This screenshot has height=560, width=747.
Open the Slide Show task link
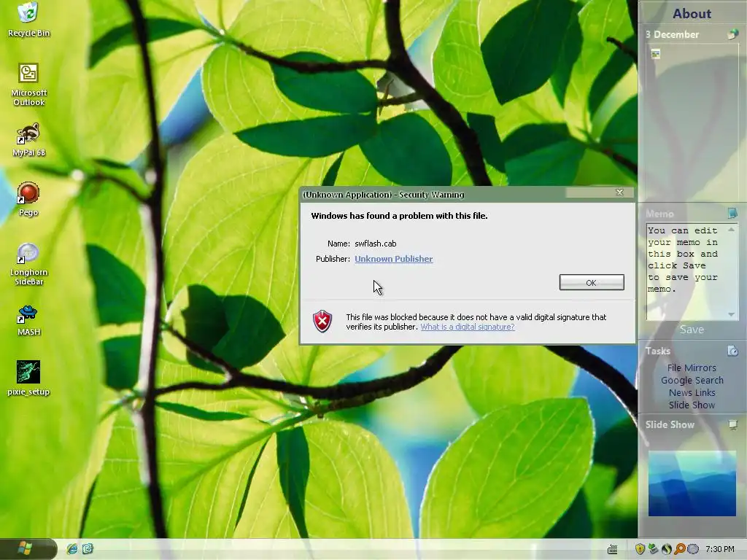[x=692, y=405]
